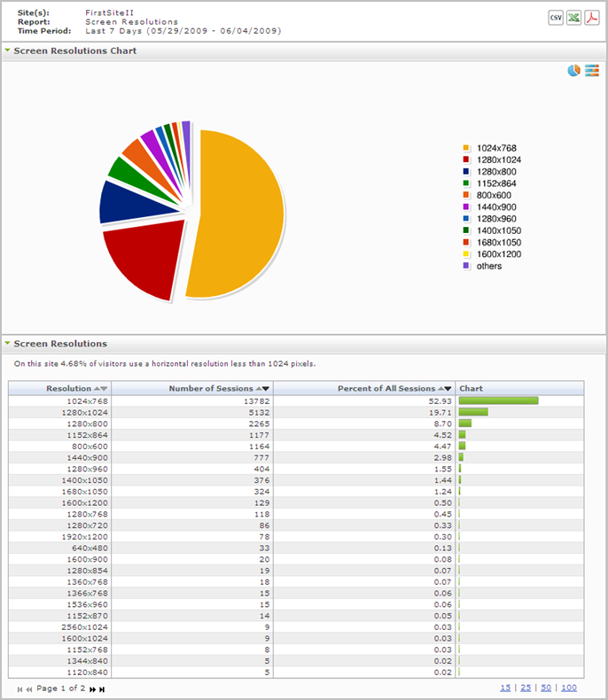608x700 pixels.
Task: Click the 1280x1024 table bar
Action: (x=473, y=412)
